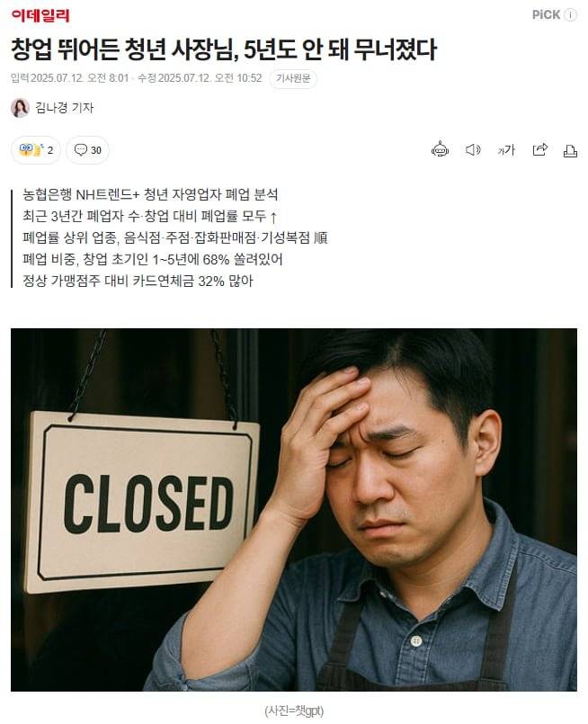The height and width of the screenshot is (724, 588).
Task: View the 30 comments
Action: 88,150
